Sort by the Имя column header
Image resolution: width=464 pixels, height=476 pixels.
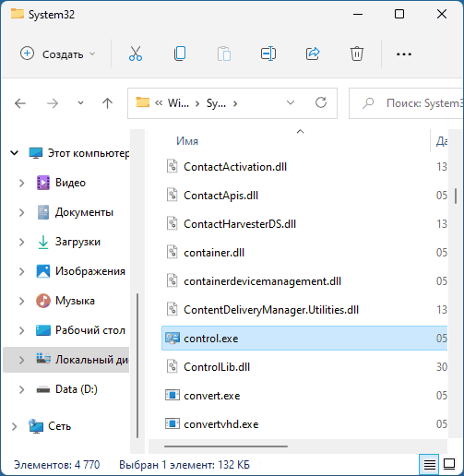point(187,141)
